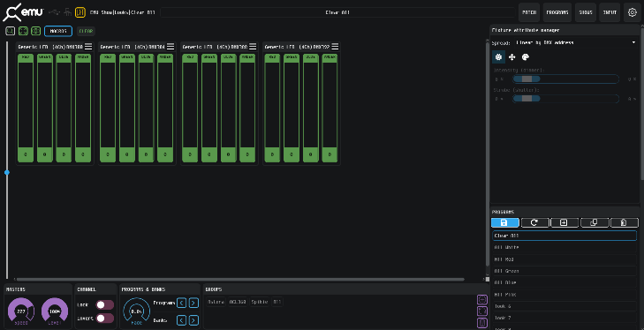Click the network device status icon
This screenshot has width=644, height=330.
point(68,12)
